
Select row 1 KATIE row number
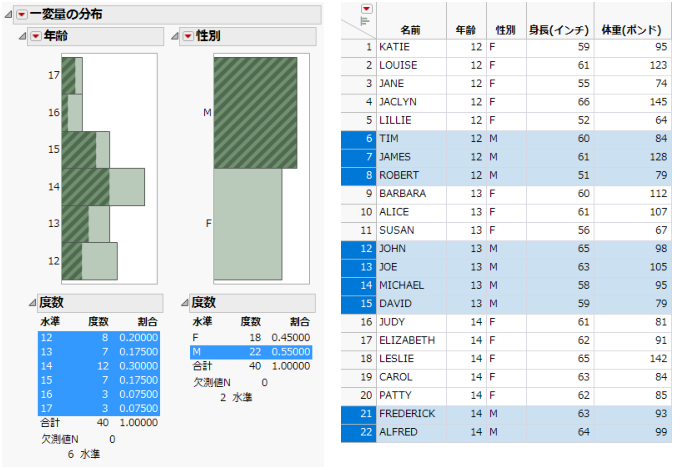tap(359, 47)
